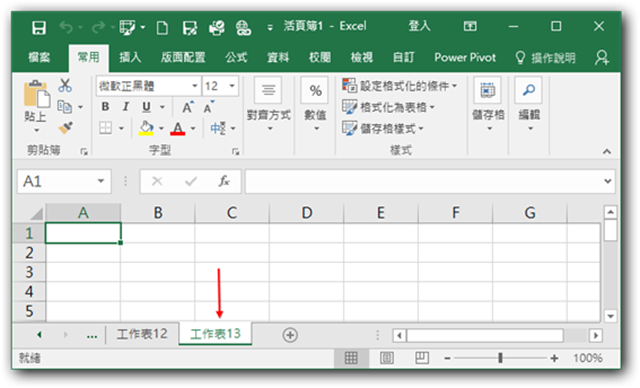
Task: Switch to Page Break Preview icon
Action: tap(422, 358)
